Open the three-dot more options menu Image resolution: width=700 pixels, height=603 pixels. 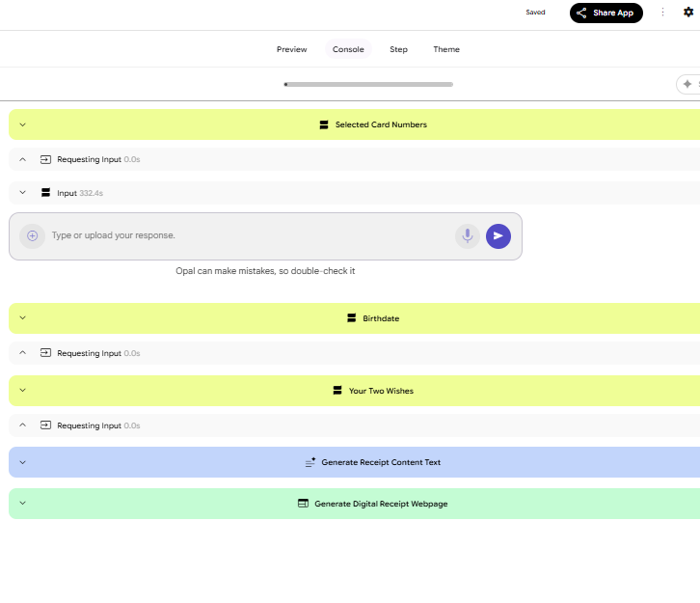[662, 13]
